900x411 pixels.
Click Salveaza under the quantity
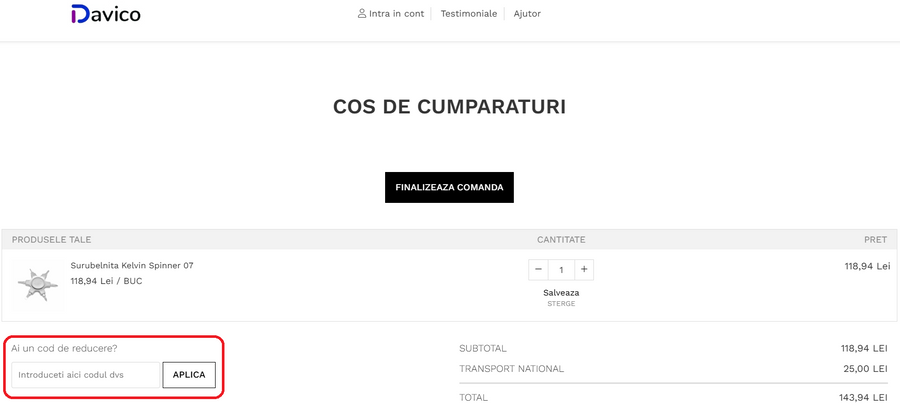click(561, 293)
